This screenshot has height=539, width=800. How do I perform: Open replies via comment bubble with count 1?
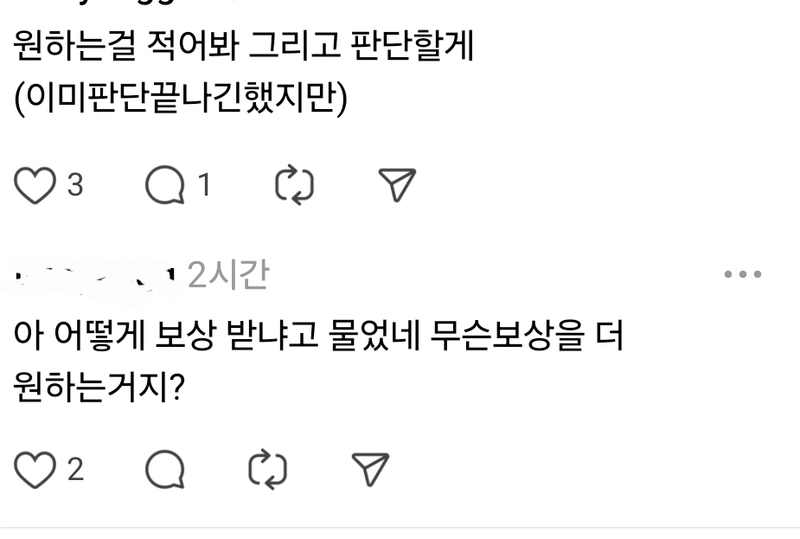(x=165, y=185)
